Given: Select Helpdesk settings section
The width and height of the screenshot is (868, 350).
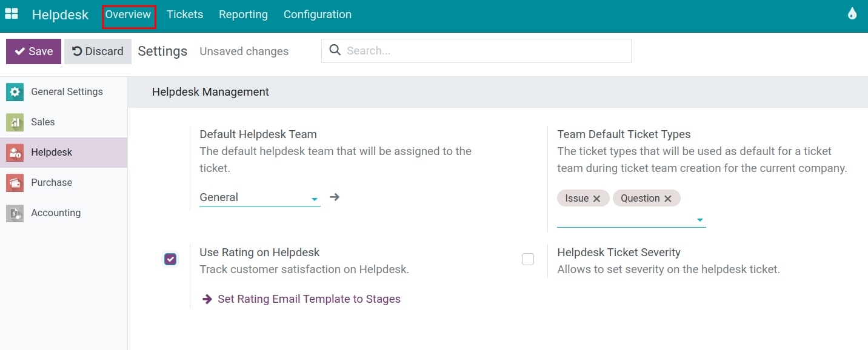Looking at the screenshot, I should click(x=64, y=153).
